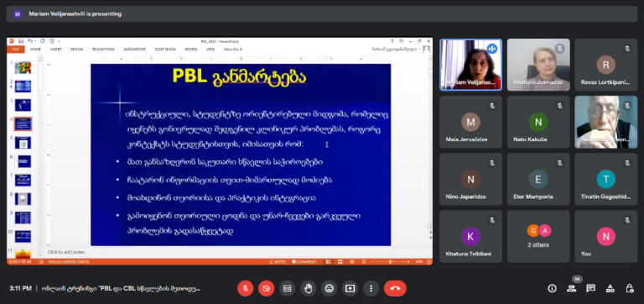The width and height of the screenshot is (644, 304).
Task: Show the participants people panel
Action: (571, 288)
